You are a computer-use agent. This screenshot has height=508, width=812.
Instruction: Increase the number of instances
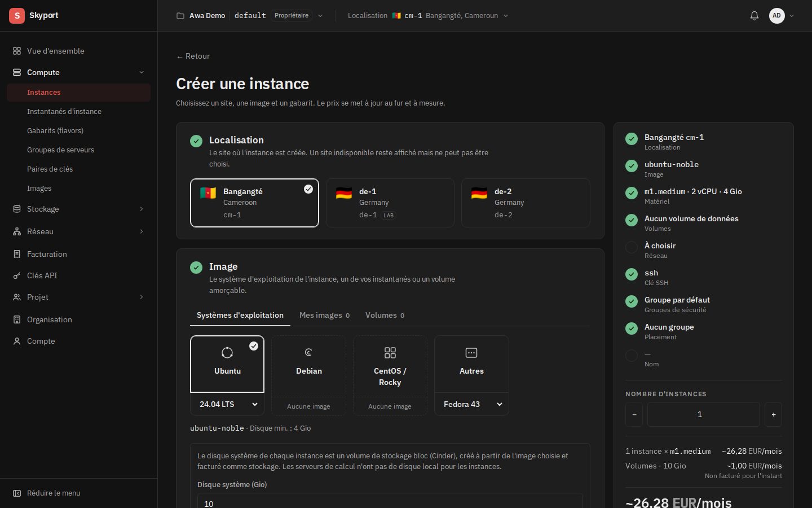774,414
